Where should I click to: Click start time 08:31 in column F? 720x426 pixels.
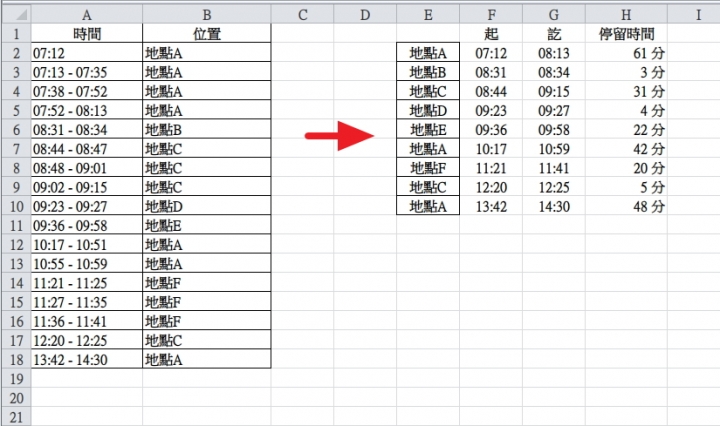click(x=491, y=72)
